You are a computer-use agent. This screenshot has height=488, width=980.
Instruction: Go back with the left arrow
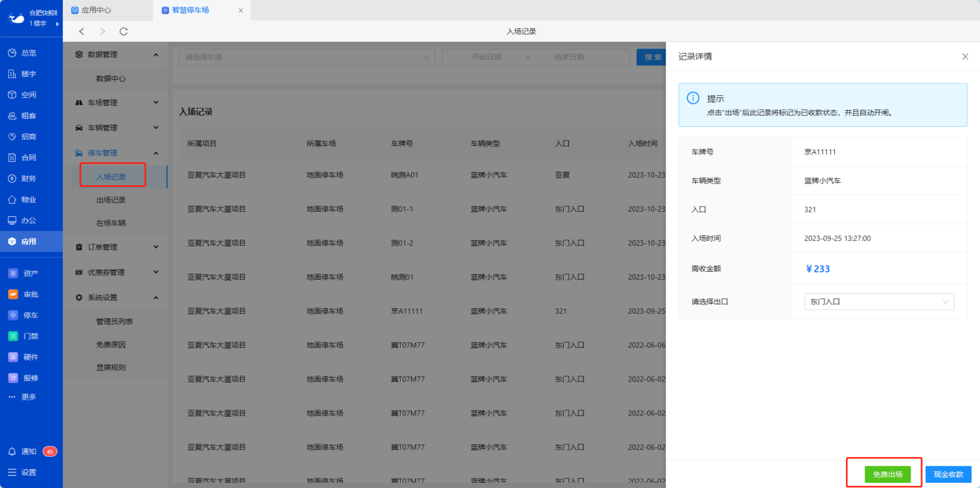[82, 31]
